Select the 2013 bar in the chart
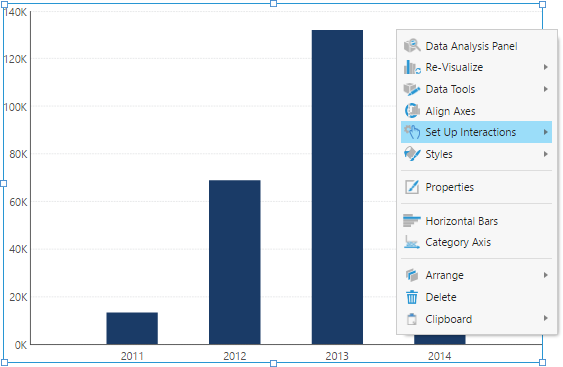This screenshot has height=367, width=563. point(337,187)
